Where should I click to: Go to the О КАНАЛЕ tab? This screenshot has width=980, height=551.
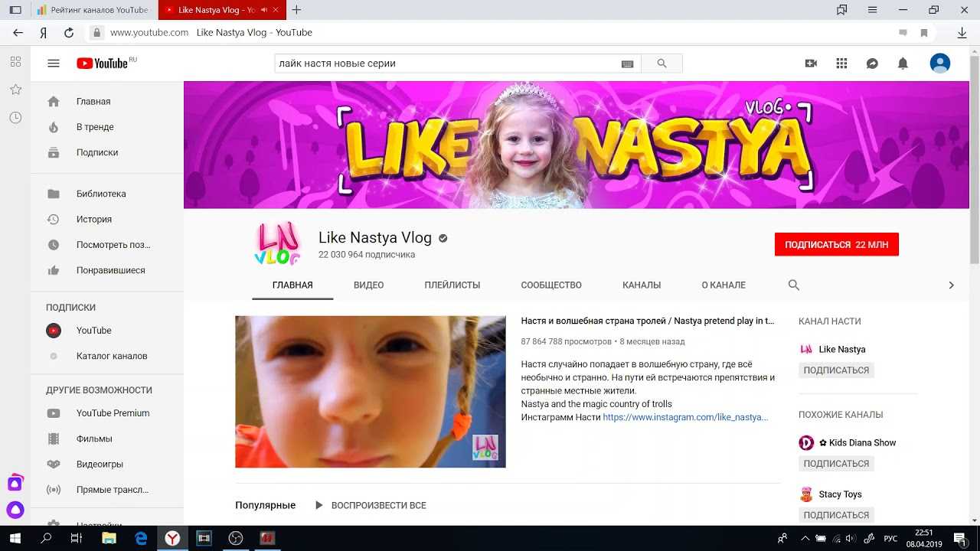point(723,285)
